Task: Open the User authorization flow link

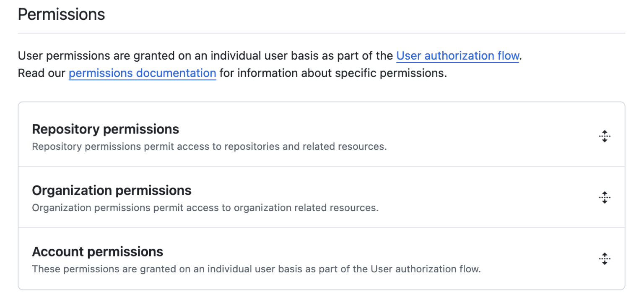Action: 457,55
